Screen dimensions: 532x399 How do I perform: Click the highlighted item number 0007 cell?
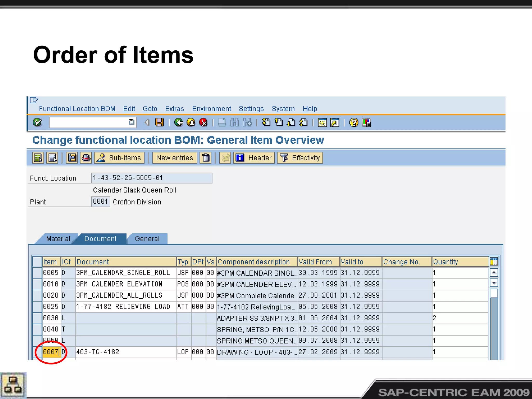coord(51,352)
